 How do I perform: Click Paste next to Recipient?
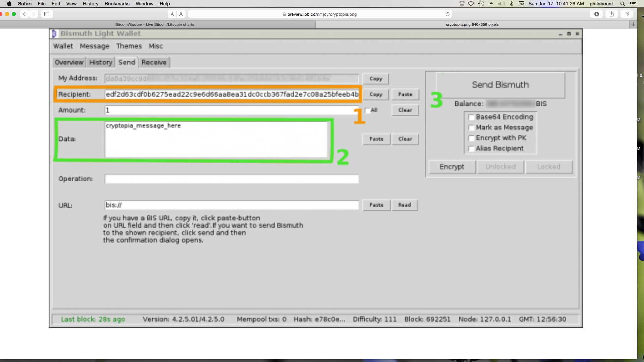coord(405,95)
